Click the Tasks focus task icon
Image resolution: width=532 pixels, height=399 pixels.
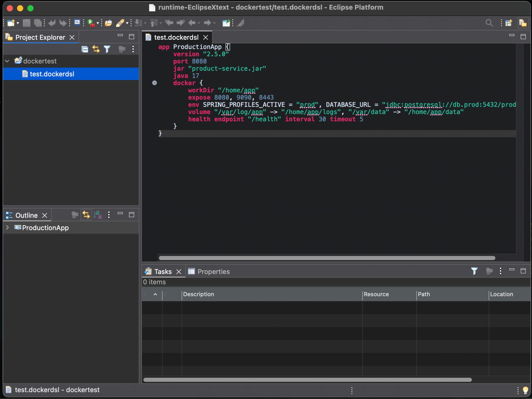pos(489,271)
